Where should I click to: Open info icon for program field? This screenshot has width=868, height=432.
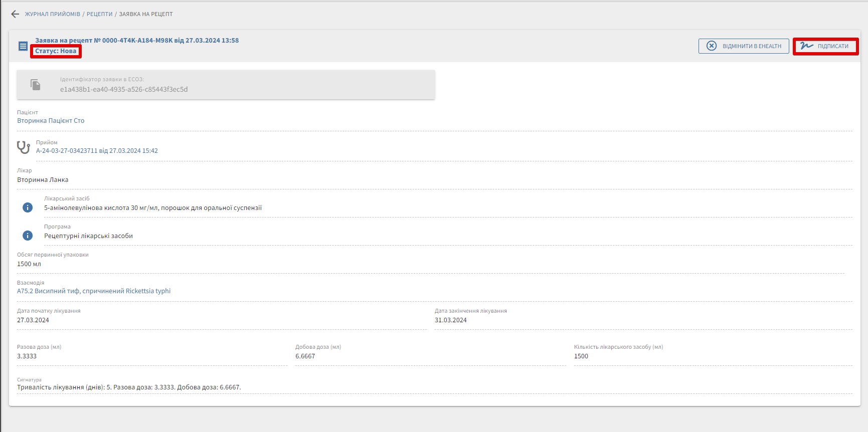(28, 236)
